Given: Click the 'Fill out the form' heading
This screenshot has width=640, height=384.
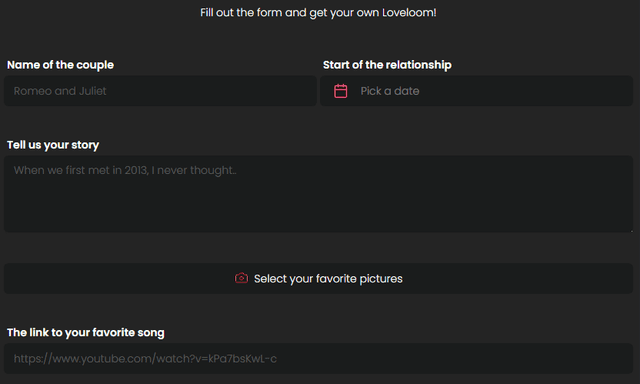Looking at the screenshot, I should click(318, 13).
